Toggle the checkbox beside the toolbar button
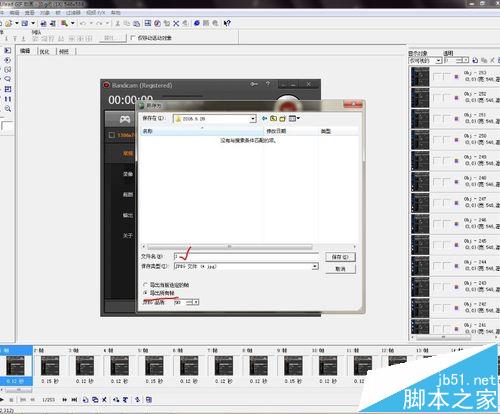This screenshot has width=500, height=414. click(133, 38)
